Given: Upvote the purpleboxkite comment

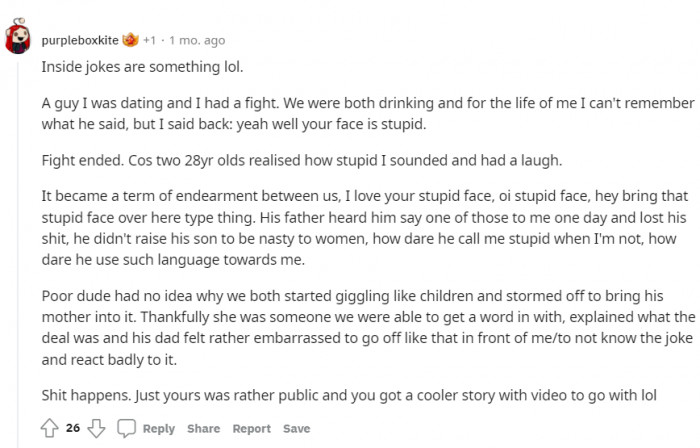Looking at the screenshot, I should (49, 428).
